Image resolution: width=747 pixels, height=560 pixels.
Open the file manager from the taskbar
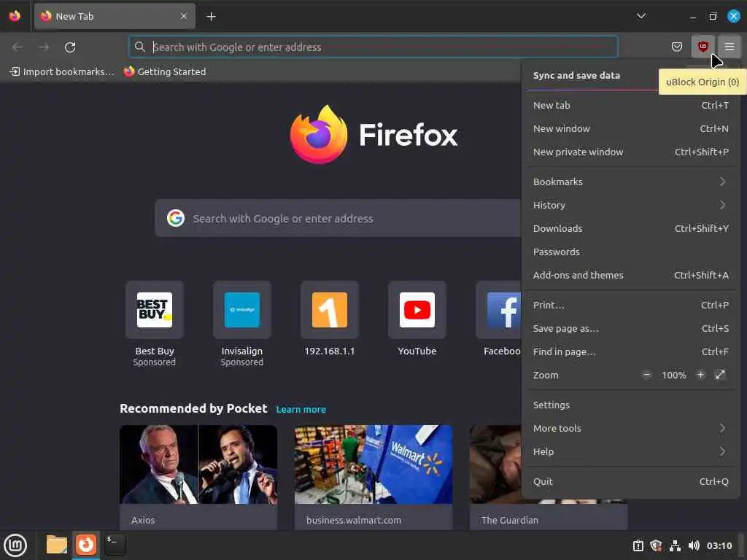pos(57,545)
